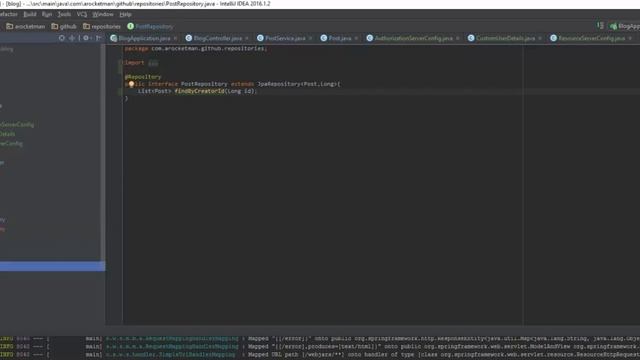Click the intention lightbulb icon in editor
Image resolution: width=640 pixels, height=360 pixels.
pyautogui.click(x=131, y=84)
